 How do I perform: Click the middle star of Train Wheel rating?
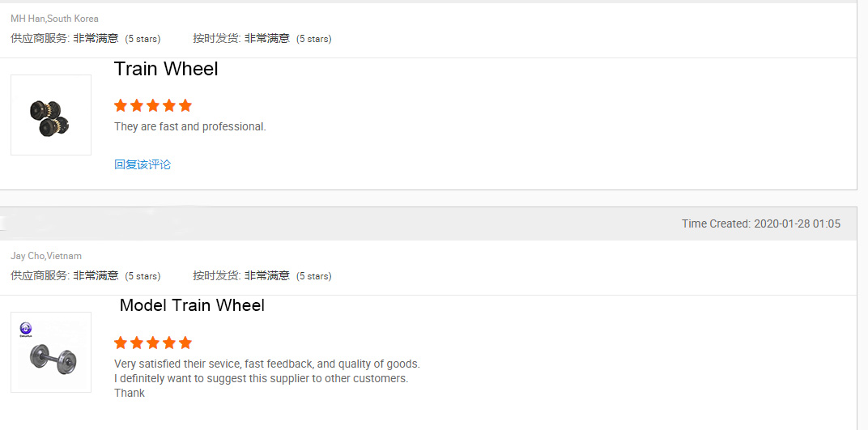click(x=153, y=105)
